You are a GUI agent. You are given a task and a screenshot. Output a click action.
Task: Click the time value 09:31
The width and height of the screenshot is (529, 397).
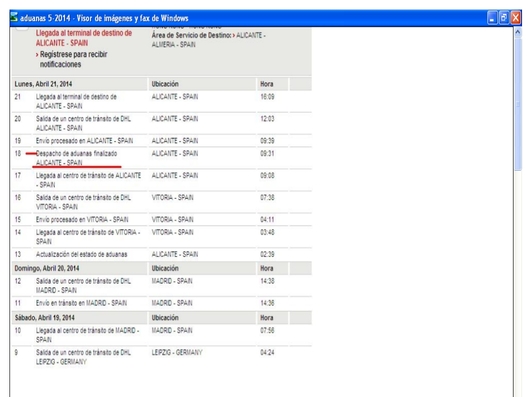pos(267,153)
